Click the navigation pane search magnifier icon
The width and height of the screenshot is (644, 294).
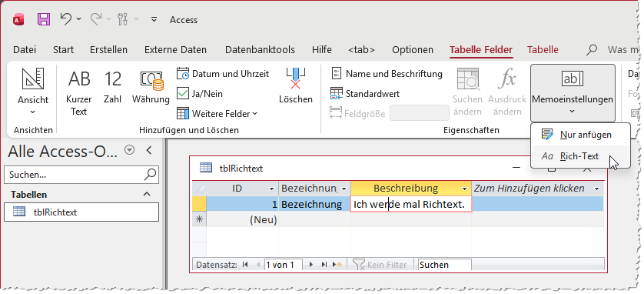tap(151, 175)
